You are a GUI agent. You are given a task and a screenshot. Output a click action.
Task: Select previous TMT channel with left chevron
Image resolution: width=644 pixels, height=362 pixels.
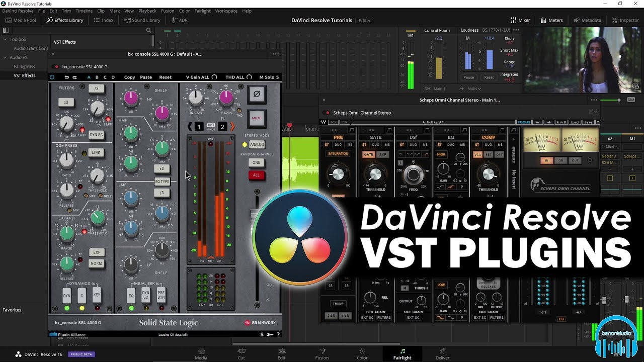coord(190,127)
